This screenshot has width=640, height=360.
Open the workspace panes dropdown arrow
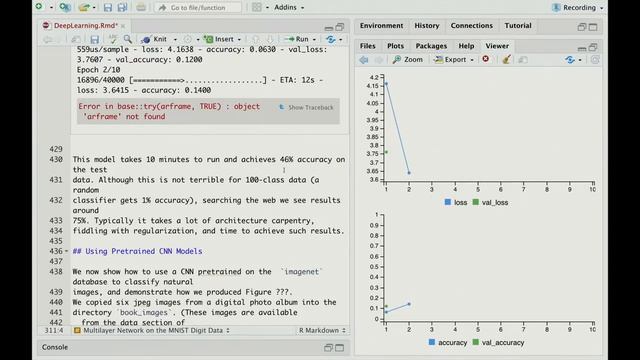pos(267,7)
